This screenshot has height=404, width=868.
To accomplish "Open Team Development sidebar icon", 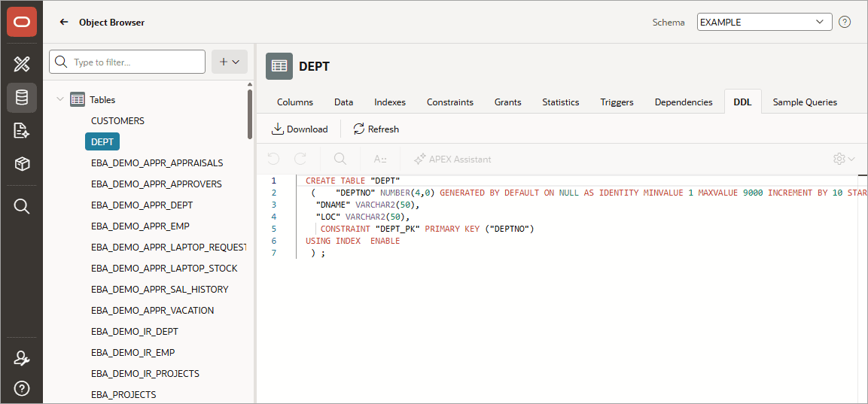I will pyautogui.click(x=22, y=131).
